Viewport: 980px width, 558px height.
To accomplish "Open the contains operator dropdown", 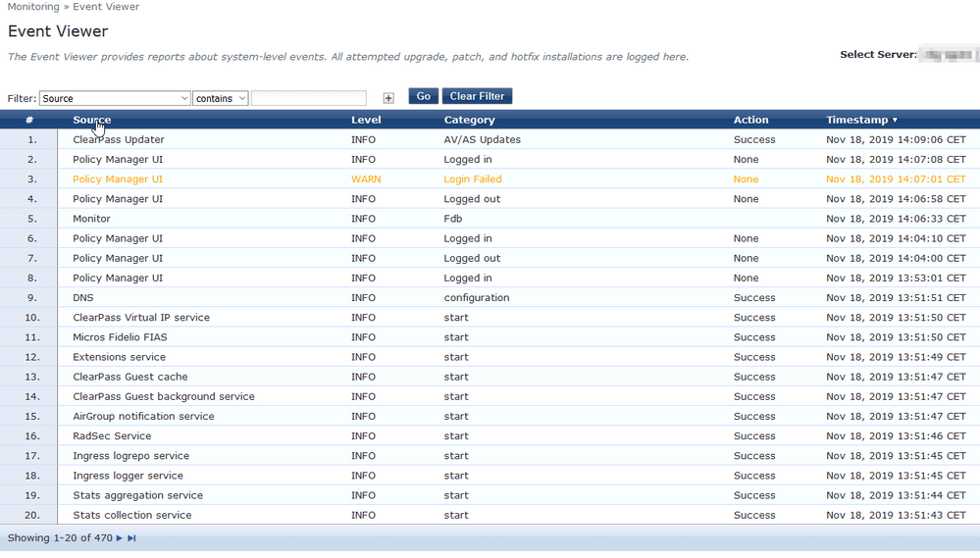I will 220,98.
